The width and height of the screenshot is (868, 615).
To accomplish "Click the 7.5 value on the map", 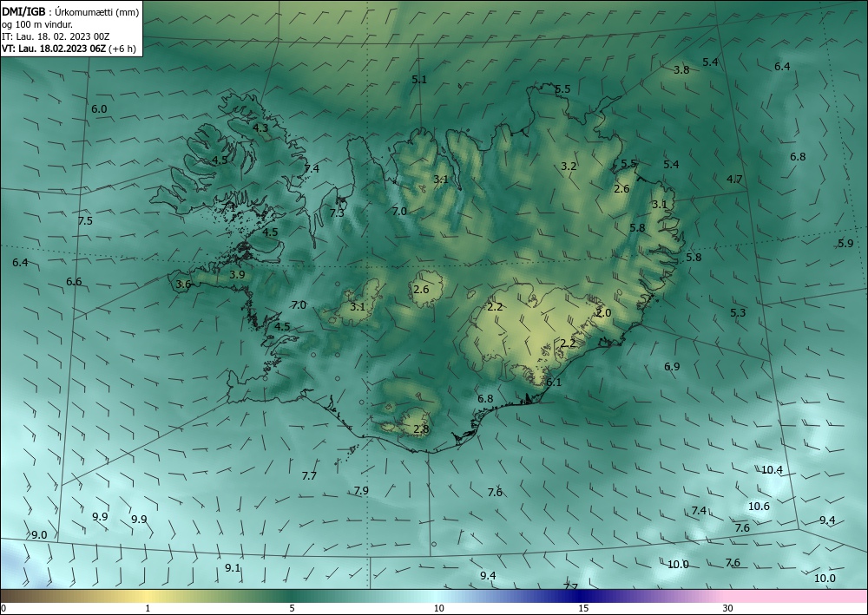I will (x=85, y=221).
